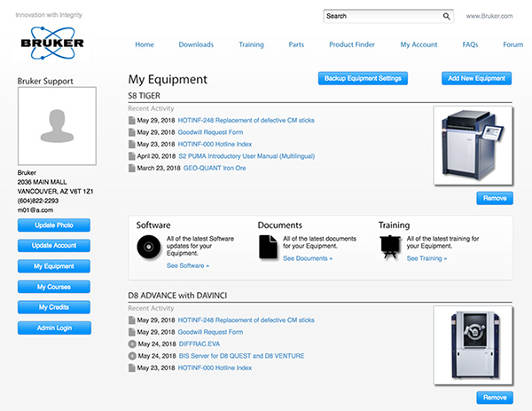
Task: Follow the See Documents link
Action: [308, 258]
